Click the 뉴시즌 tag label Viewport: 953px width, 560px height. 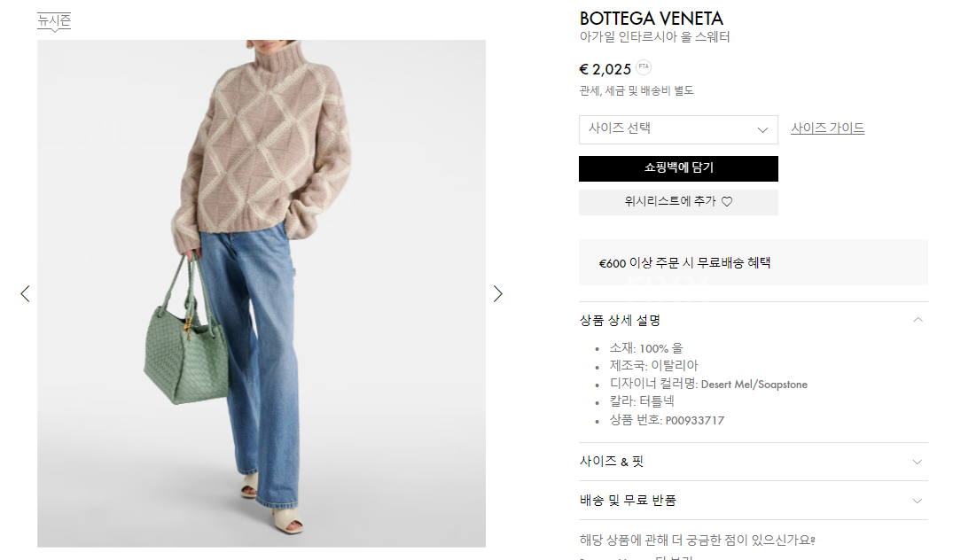pos(54,20)
